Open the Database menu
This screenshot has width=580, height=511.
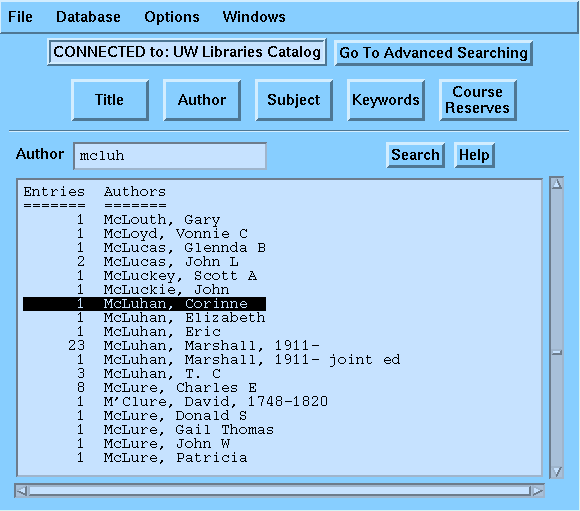[x=88, y=17]
